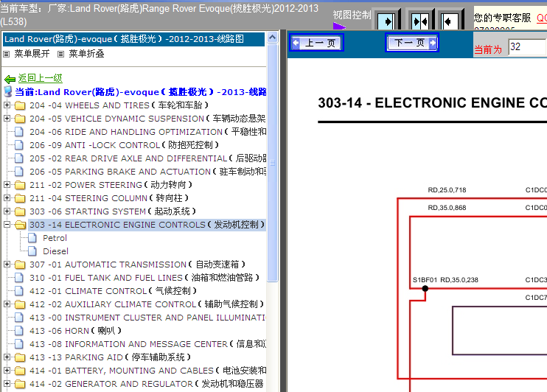Click document icon for 412-01 Climate Control

(19, 291)
